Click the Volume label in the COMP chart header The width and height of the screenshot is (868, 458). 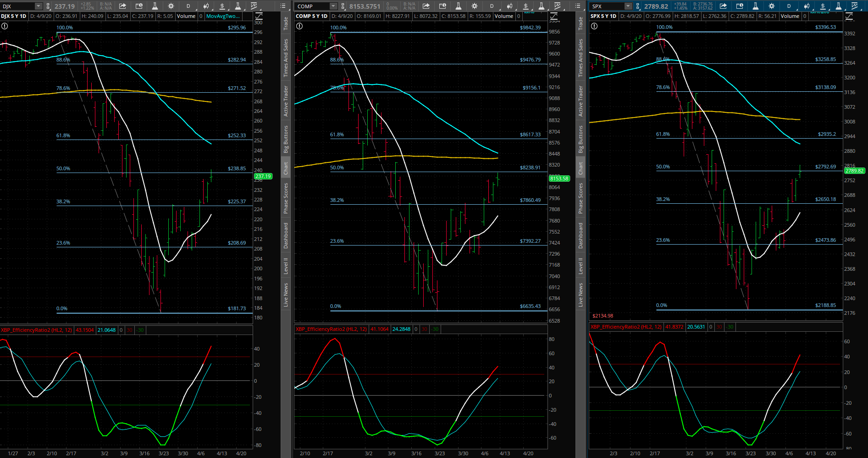pyautogui.click(x=504, y=16)
